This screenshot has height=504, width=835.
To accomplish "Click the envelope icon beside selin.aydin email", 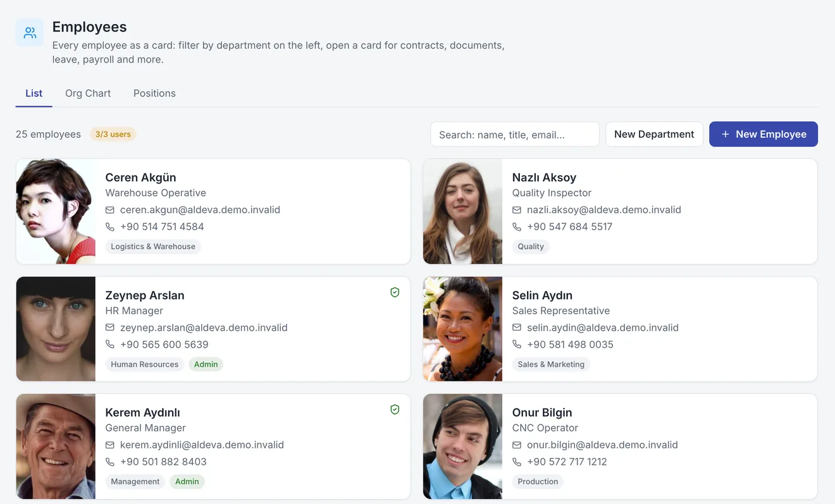I will [517, 328].
